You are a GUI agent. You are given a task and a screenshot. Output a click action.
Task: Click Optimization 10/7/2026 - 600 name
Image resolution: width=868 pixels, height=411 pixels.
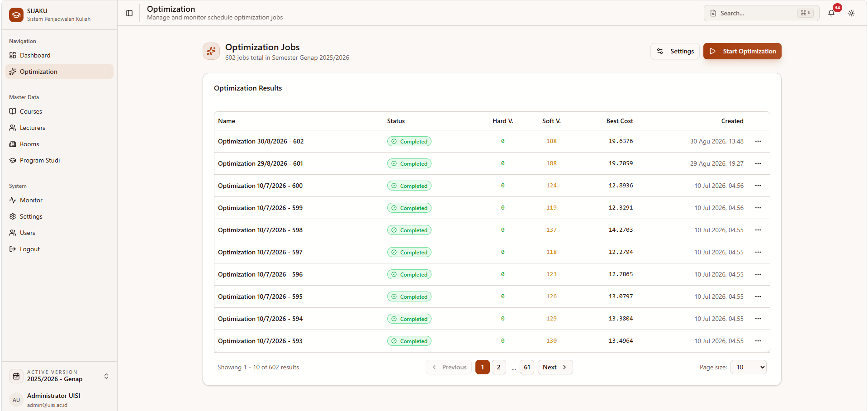click(260, 186)
